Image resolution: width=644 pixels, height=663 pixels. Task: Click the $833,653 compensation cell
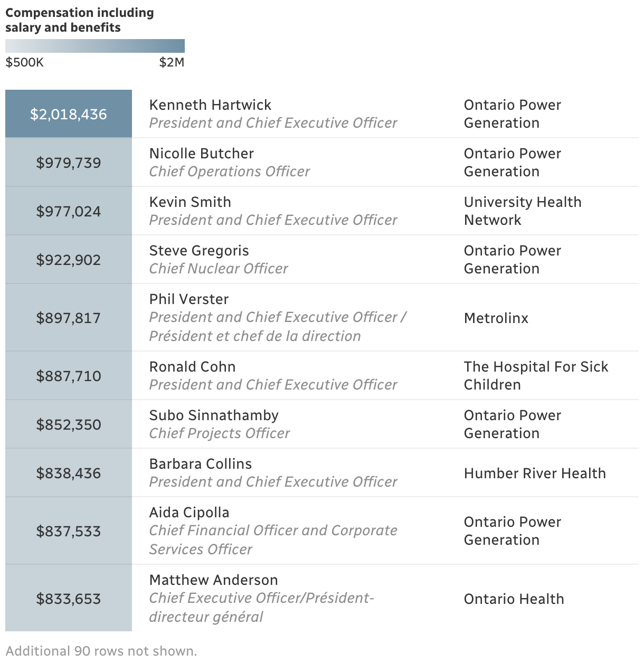[x=69, y=599]
